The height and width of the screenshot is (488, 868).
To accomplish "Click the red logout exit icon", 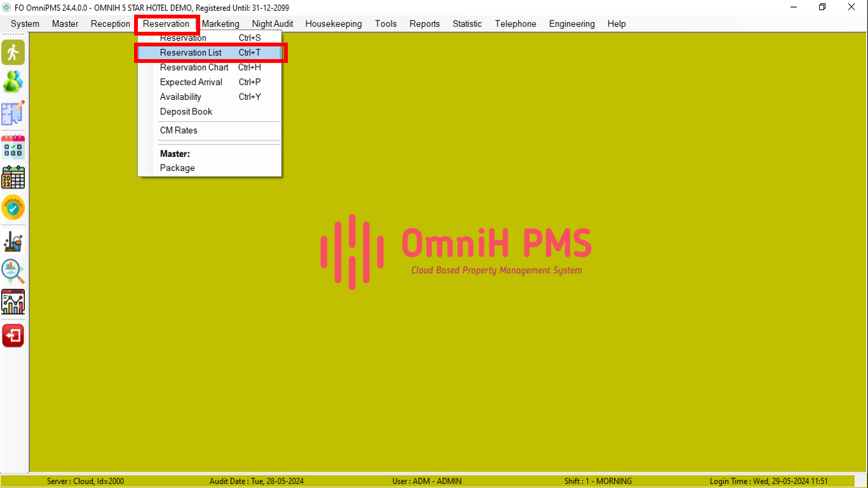I will coord(13,335).
